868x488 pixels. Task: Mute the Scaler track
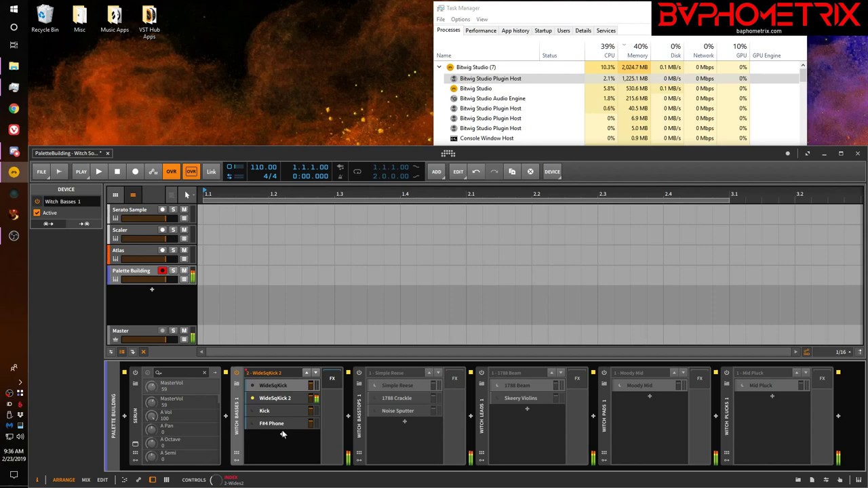point(184,230)
